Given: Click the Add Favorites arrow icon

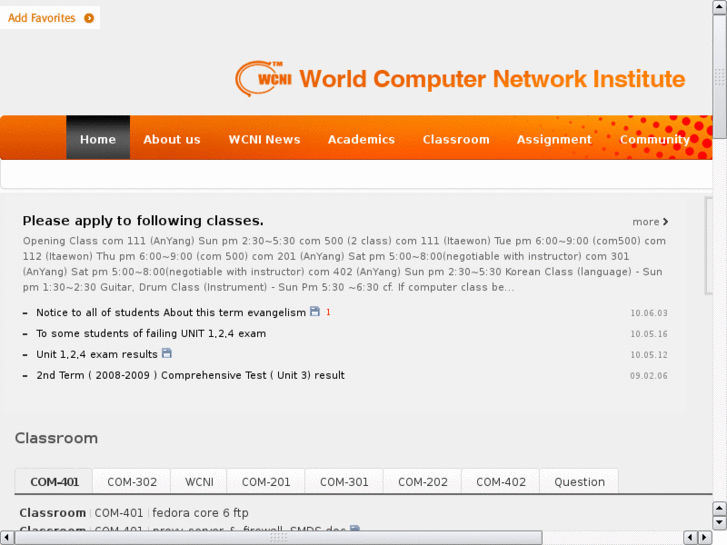Looking at the screenshot, I should click(x=89, y=18).
